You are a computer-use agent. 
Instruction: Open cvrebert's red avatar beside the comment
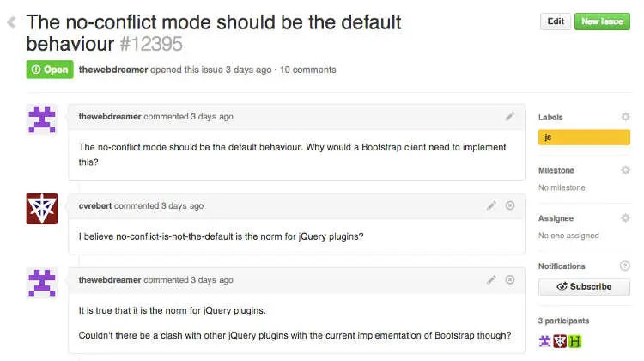42,208
